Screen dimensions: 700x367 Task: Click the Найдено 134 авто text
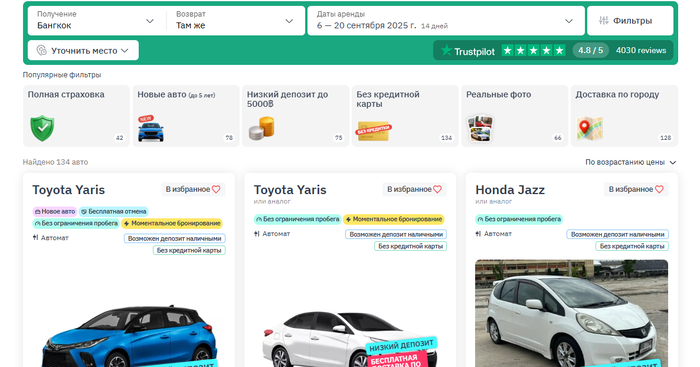tap(55, 162)
